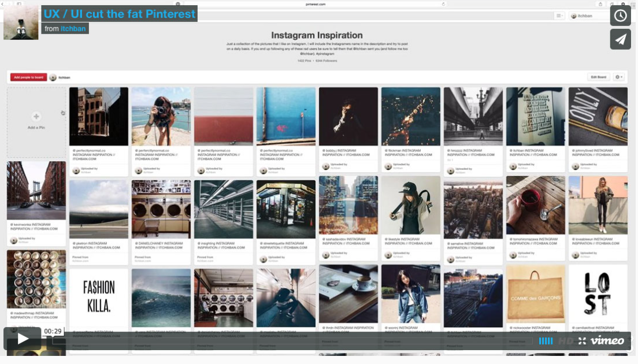Viewport: 638px width, 364px height.
Task: Open the ocean wave pin
Action: [x=161, y=298]
